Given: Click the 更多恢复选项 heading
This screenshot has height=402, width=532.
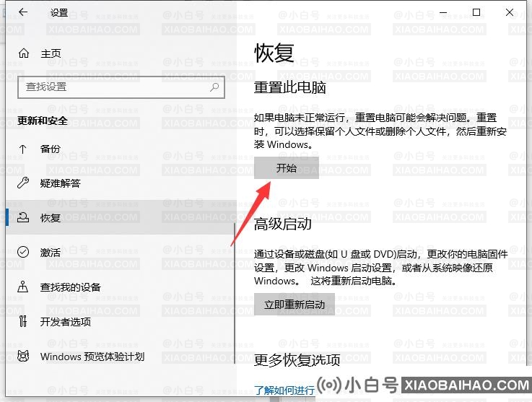Looking at the screenshot, I should tap(297, 359).
